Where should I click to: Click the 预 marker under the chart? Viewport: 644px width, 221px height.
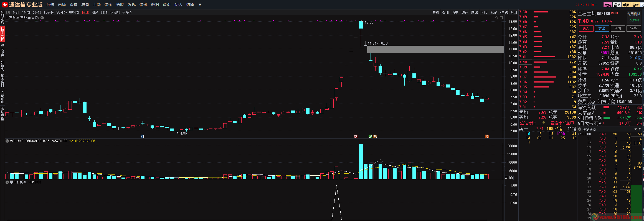pos(487,136)
